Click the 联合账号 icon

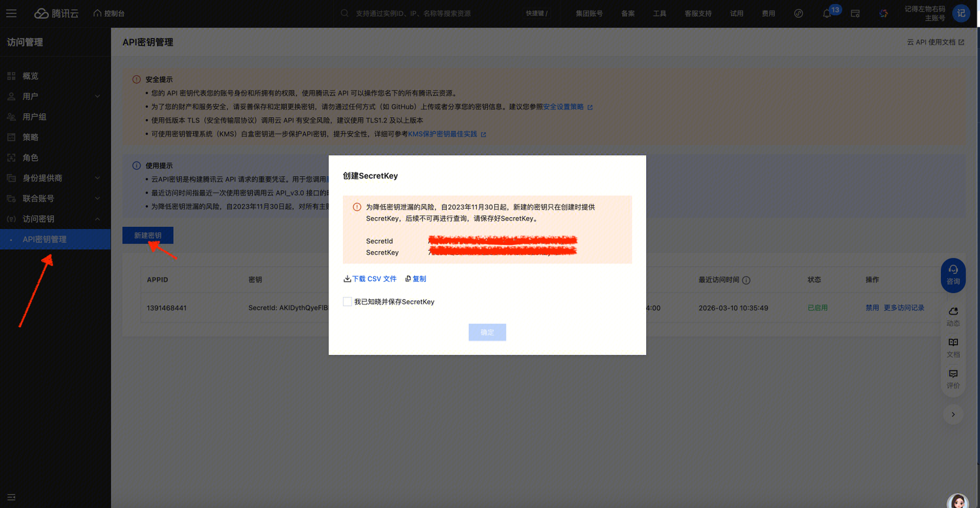[11, 198]
